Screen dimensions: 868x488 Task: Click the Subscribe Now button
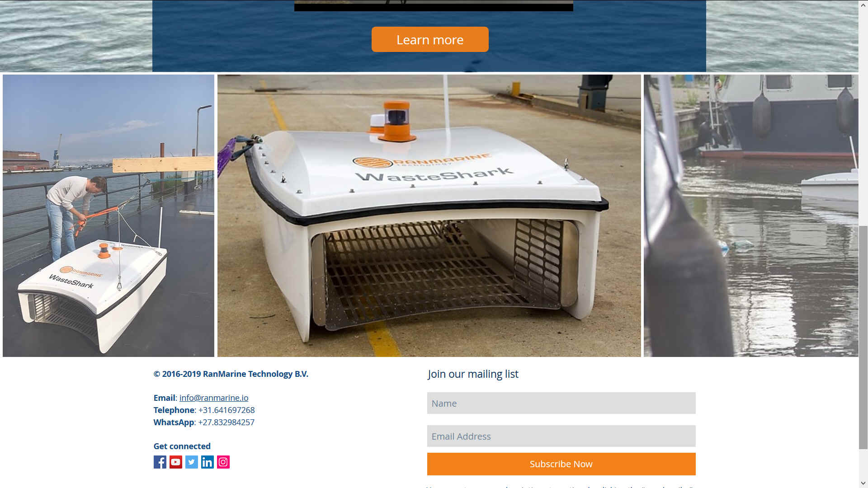pyautogui.click(x=561, y=464)
